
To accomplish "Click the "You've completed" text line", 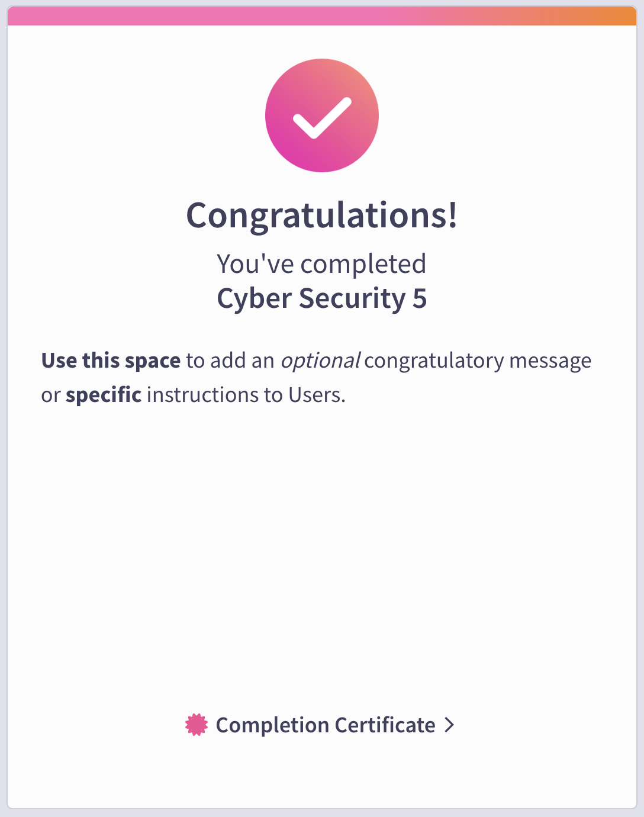I will [322, 264].
